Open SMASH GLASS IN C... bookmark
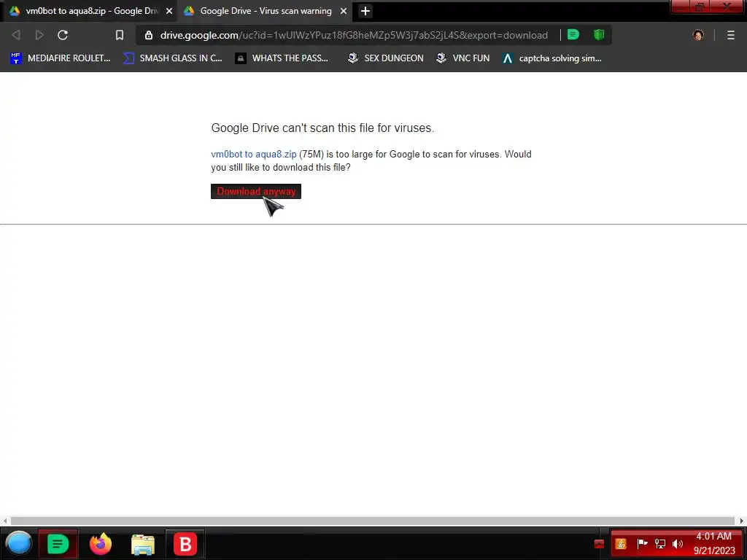 [173, 58]
